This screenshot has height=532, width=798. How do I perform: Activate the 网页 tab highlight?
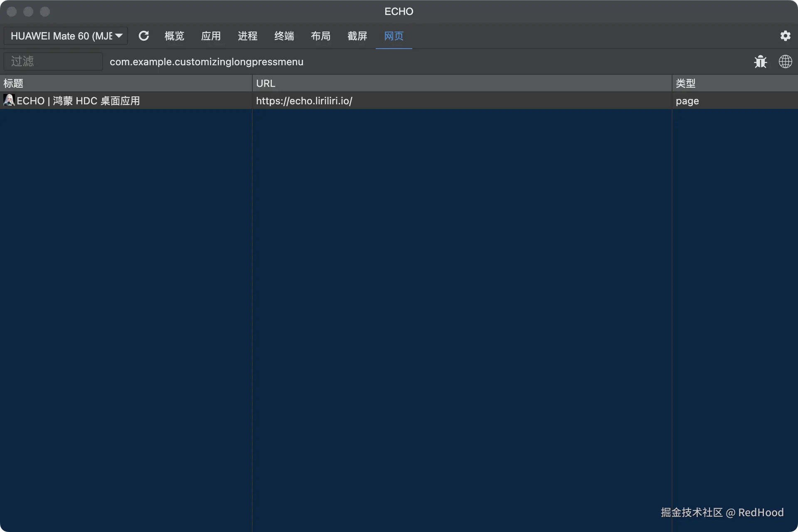point(393,36)
